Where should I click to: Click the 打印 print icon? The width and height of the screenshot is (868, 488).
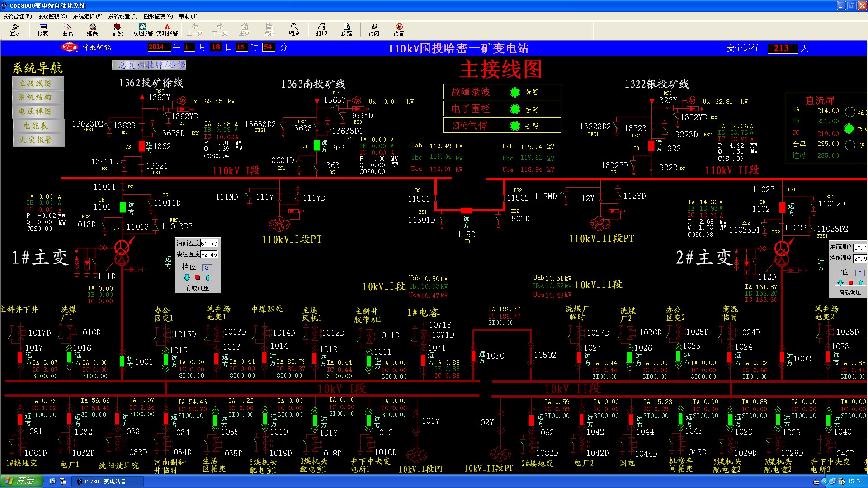click(321, 29)
